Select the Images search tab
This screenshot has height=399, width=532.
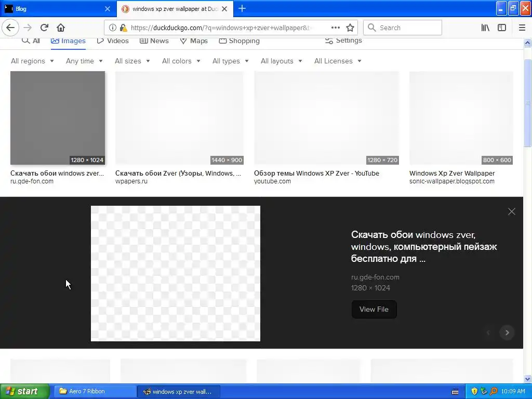(x=68, y=41)
